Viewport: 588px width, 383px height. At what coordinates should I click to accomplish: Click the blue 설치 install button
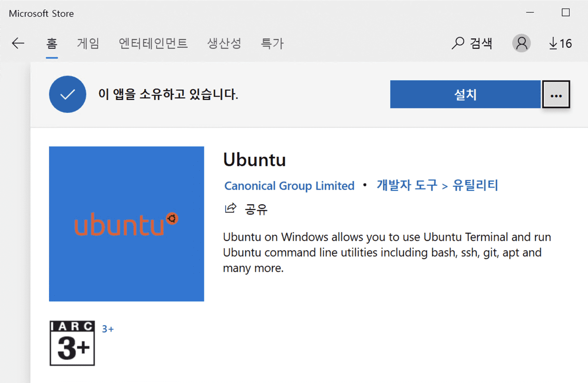click(x=465, y=94)
